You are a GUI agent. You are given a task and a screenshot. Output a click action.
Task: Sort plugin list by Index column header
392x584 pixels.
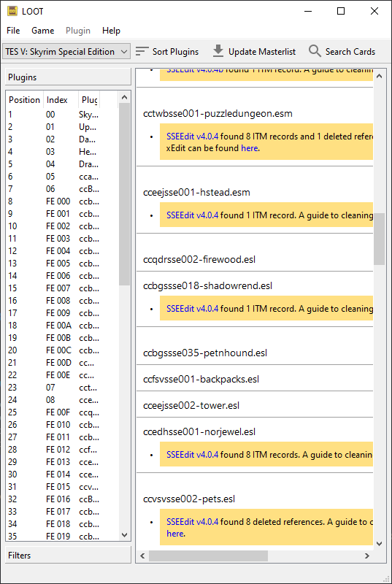[61, 100]
